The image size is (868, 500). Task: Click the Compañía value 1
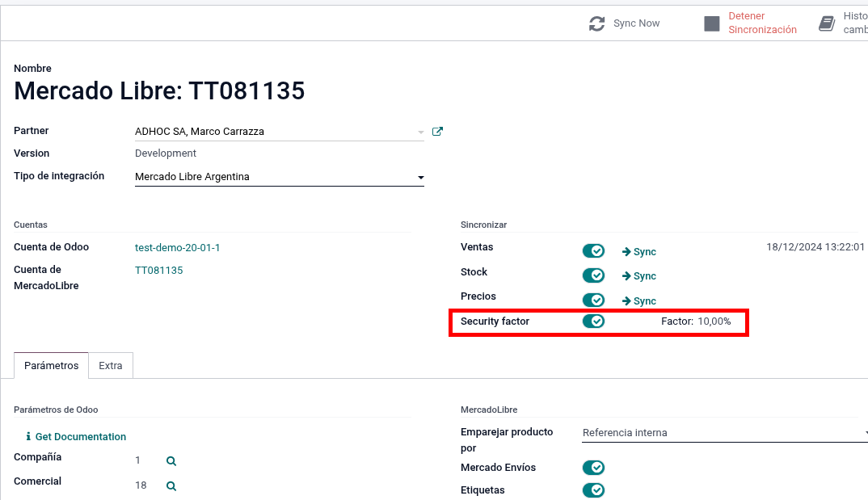click(138, 460)
